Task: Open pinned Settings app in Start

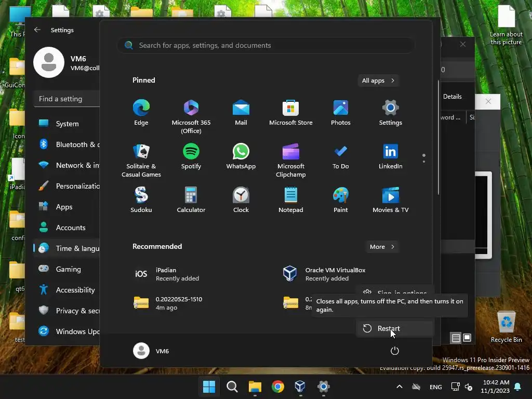Action: tap(391, 113)
